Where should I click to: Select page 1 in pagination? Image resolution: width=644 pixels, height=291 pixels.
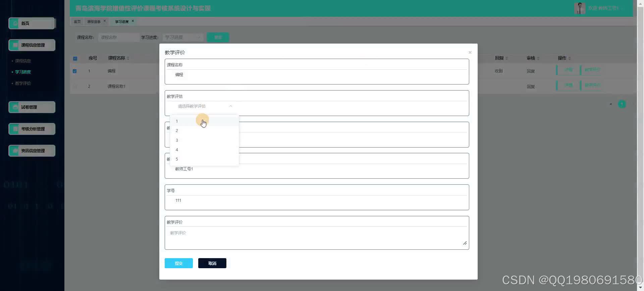tap(622, 104)
